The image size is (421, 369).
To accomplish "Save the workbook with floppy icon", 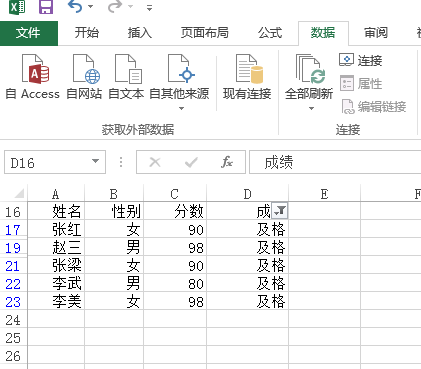I will [x=46, y=7].
